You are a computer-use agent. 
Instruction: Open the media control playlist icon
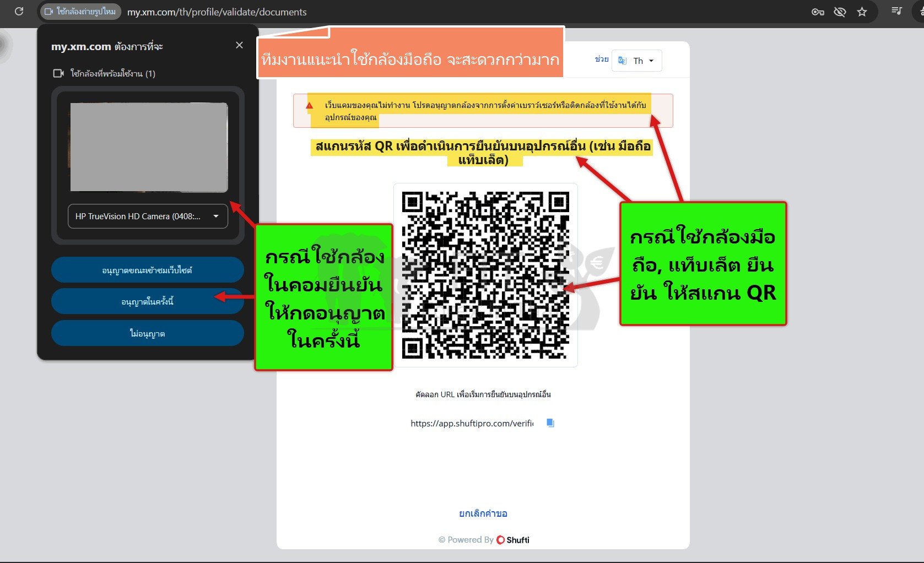pyautogui.click(x=896, y=11)
